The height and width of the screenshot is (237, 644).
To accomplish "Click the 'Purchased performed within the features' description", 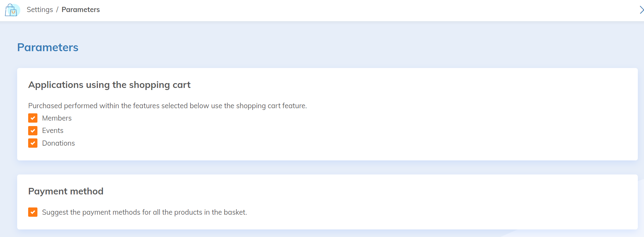I will point(168,106).
